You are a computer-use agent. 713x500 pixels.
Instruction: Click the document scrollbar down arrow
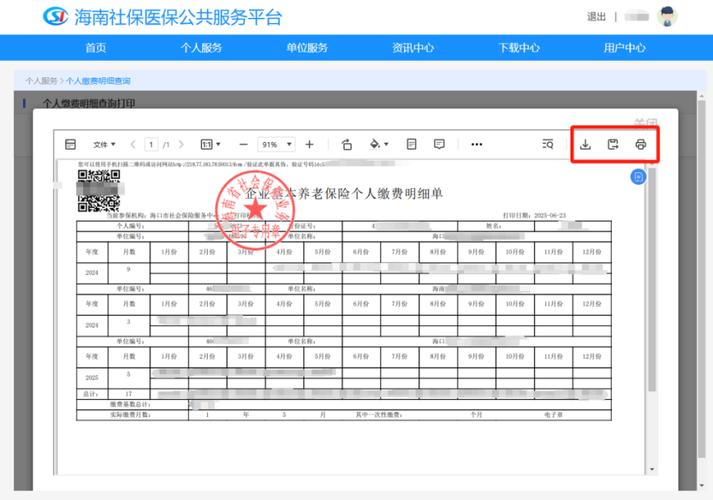pos(652,469)
